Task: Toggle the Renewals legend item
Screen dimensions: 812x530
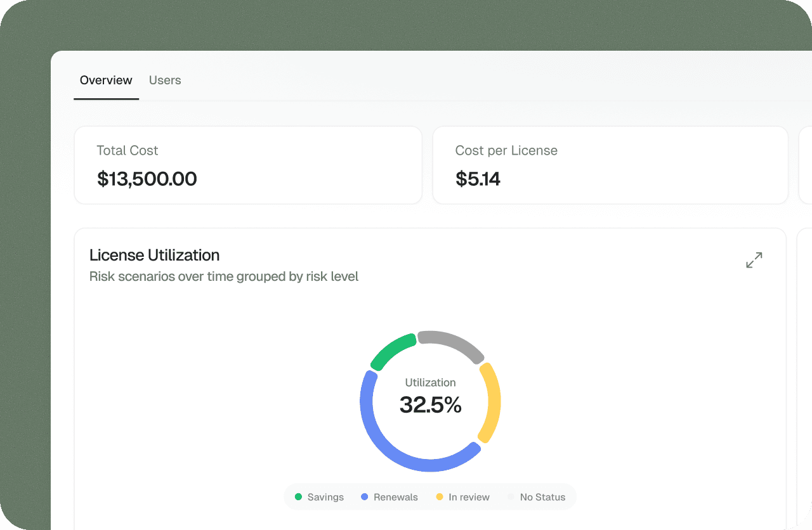Action: click(390, 497)
